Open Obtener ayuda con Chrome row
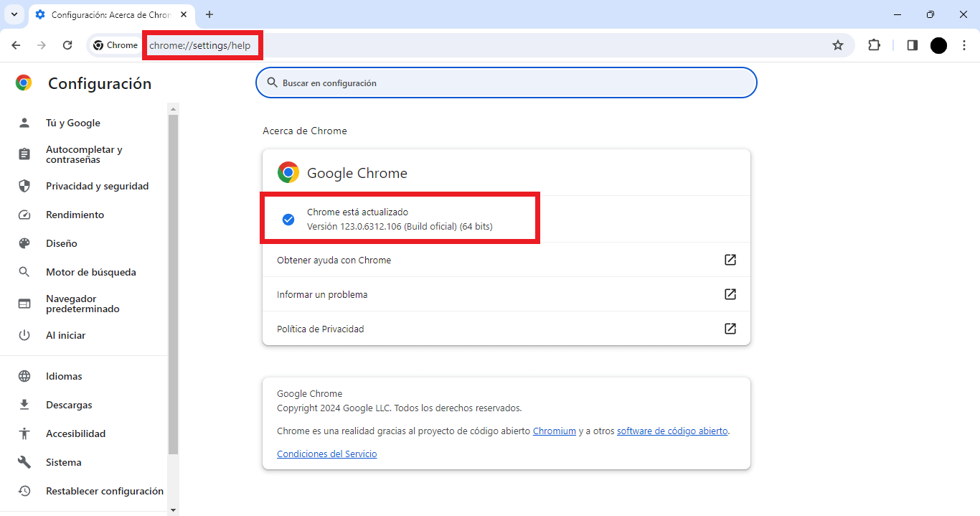Viewport: 980px width, 516px height. 507,260
